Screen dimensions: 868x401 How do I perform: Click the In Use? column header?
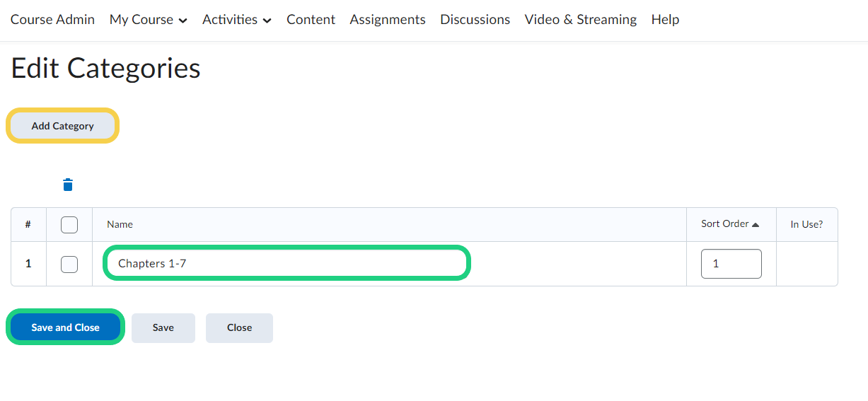806,224
